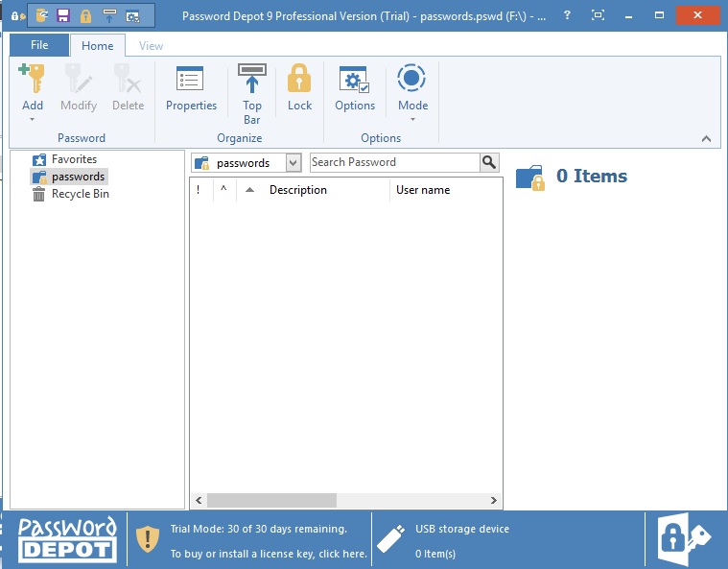Open the File tab
The width and height of the screenshot is (728, 569).
[x=39, y=45]
